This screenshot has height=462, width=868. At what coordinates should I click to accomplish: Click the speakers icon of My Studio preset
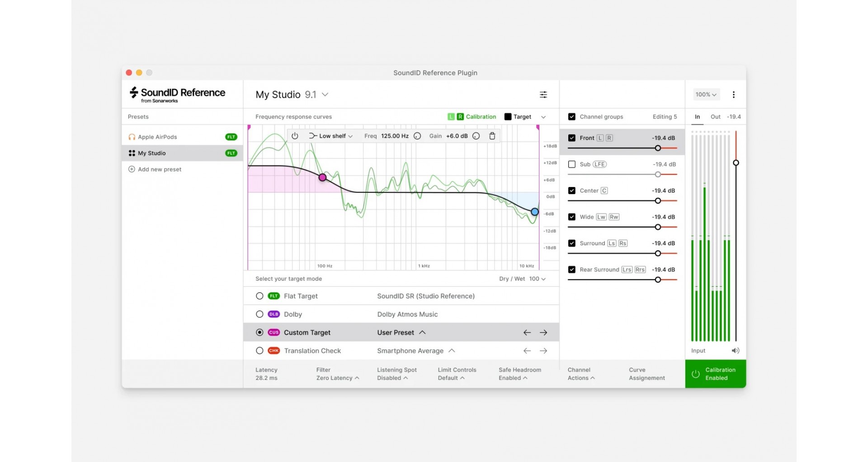pyautogui.click(x=132, y=153)
